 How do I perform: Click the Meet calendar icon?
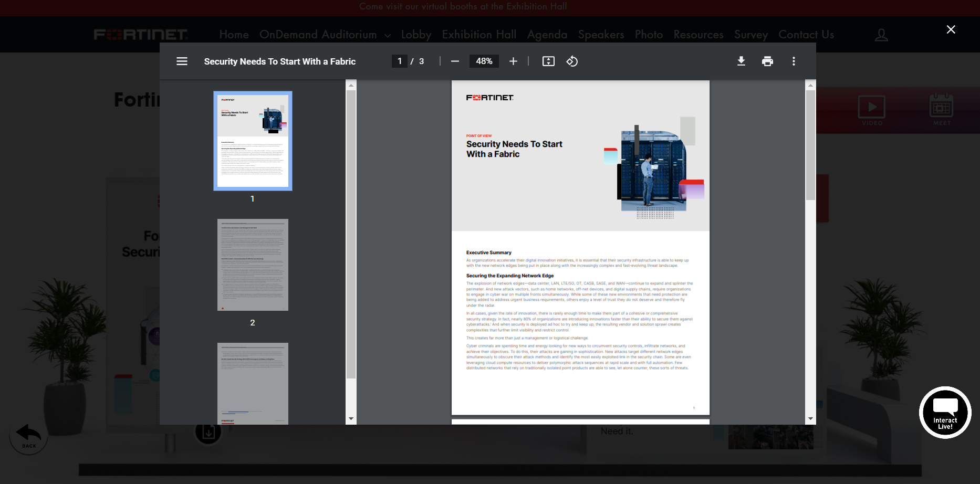click(x=942, y=110)
